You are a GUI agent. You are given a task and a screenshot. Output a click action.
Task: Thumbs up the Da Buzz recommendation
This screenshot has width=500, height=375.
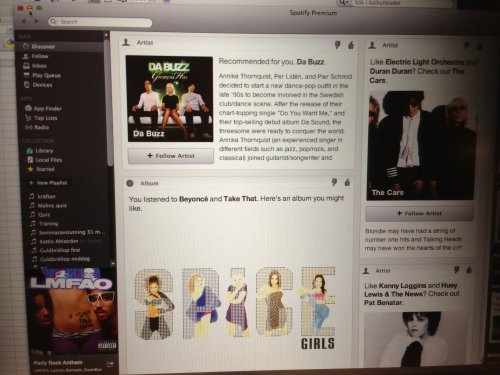click(351, 45)
